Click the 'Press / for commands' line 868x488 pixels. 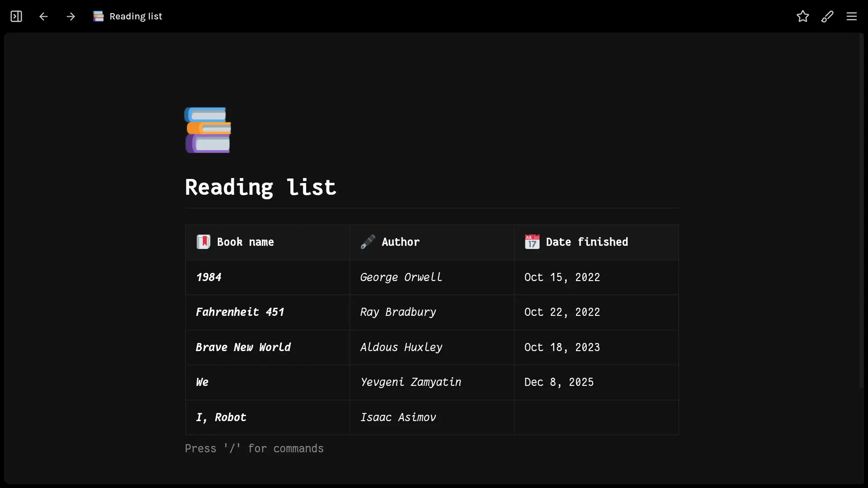(254, 449)
